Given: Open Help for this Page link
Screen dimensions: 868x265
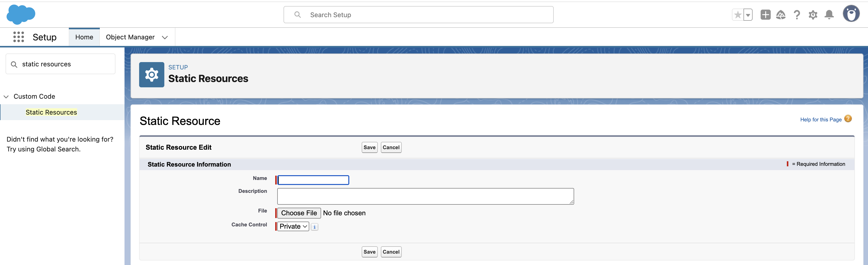Looking at the screenshot, I should pos(820,120).
